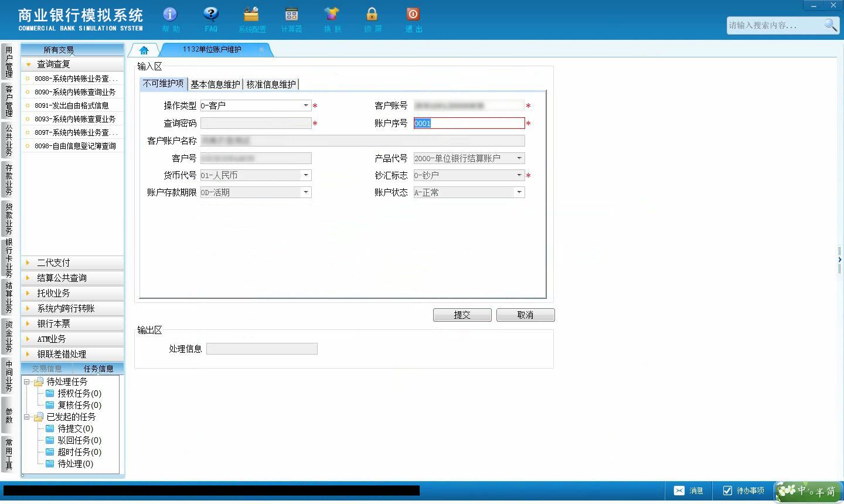This screenshot has height=504, width=844.
Task: Expand the 系统内跨行转账 section
Action: [x=72, y=308]
